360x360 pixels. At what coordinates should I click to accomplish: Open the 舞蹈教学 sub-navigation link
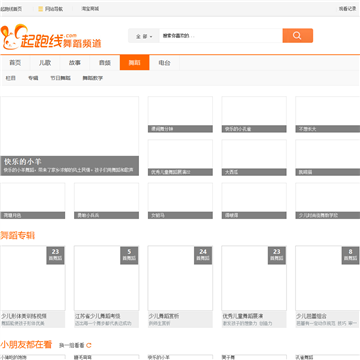[93, 78]
